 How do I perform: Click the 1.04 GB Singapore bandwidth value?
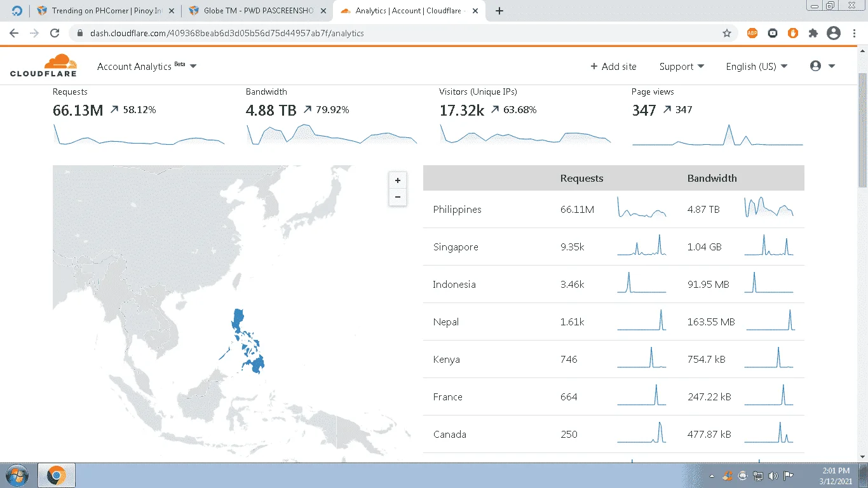click(705, 247)
